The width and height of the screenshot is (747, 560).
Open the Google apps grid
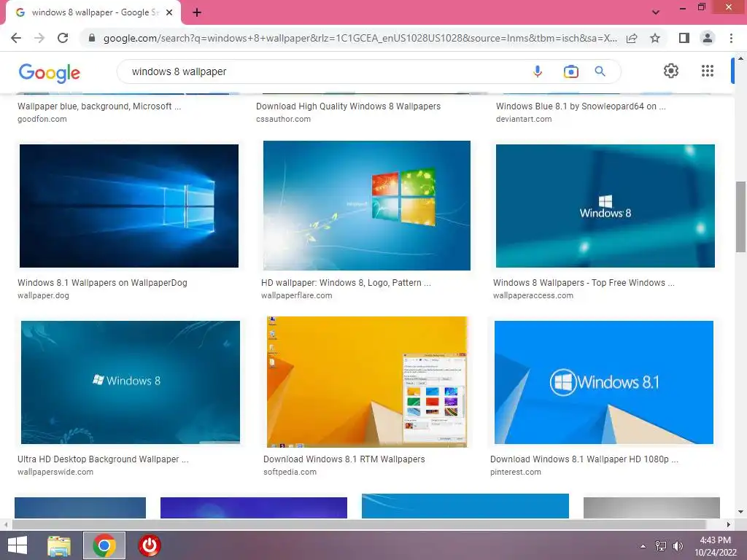point(708,71)
